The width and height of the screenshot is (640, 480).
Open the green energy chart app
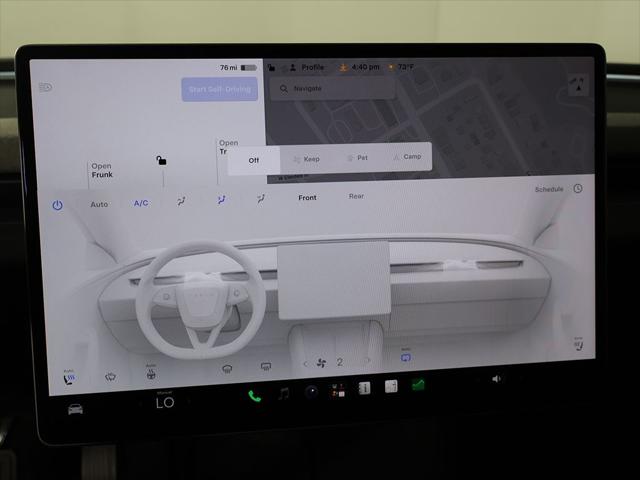point(418,384)
